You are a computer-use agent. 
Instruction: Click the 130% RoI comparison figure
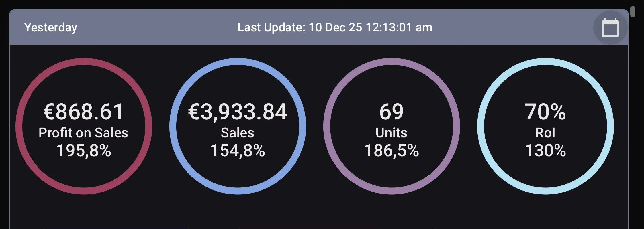[x=545, y=151]
